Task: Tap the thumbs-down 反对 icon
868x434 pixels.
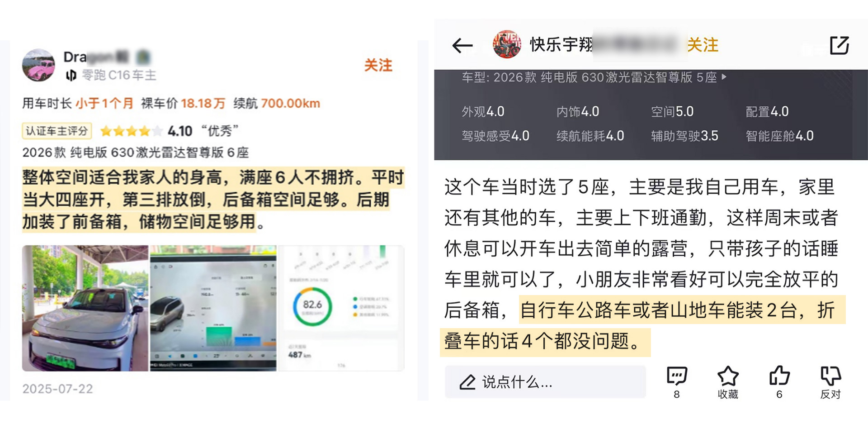Action: [x=830, y=376]
